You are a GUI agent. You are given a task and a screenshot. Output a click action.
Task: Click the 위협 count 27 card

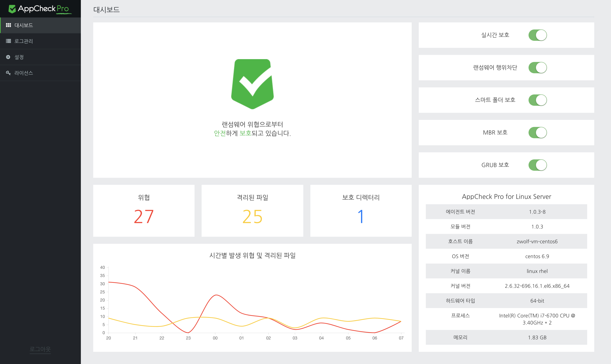pos(144,216)
